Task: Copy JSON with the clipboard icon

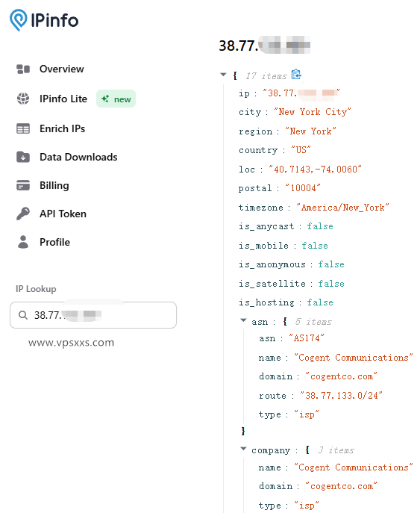Action: coord(296,74)
